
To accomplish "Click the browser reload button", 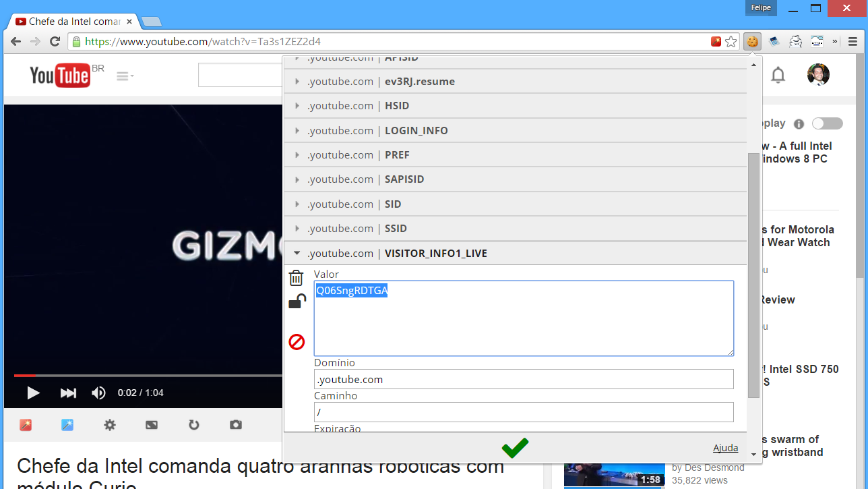I will [55, 42].
